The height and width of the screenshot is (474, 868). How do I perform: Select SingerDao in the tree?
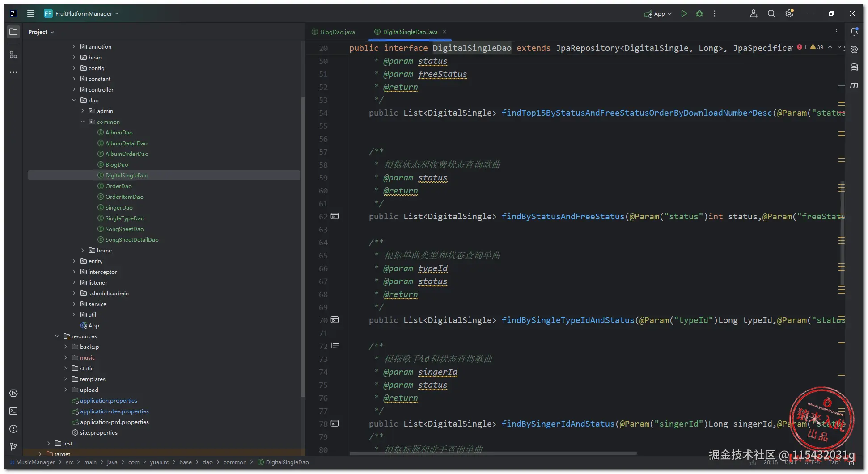[x=119, y=208]
